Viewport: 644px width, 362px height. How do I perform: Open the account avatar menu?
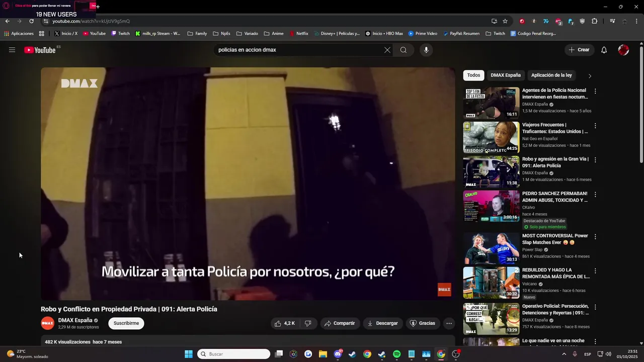pyautogui.click(x=623, y=50)
